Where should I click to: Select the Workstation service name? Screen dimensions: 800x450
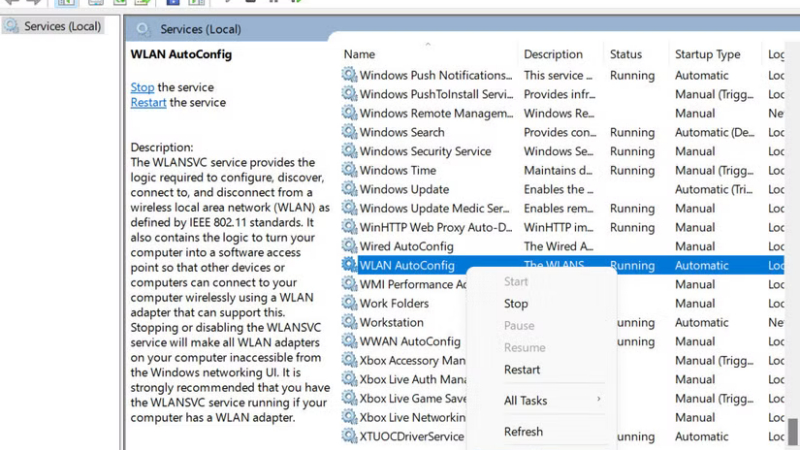pyautogui.click(x=391, y=322)
